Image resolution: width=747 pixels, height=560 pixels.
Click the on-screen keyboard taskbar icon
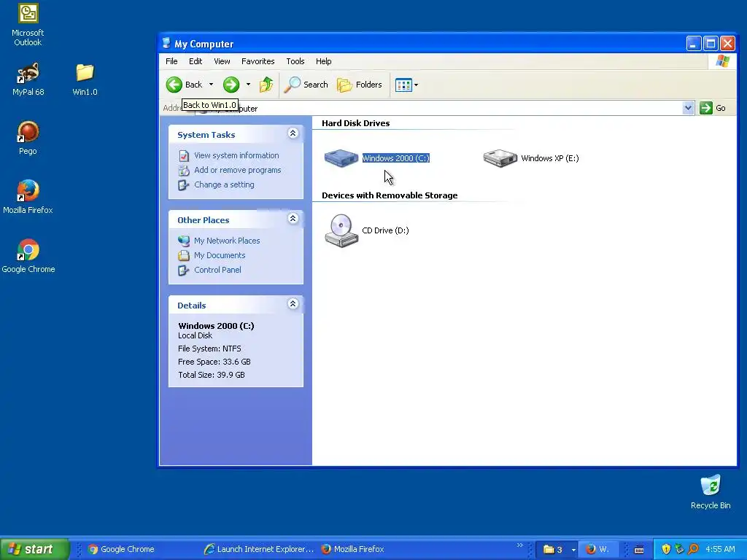click(x=639, y=550)
